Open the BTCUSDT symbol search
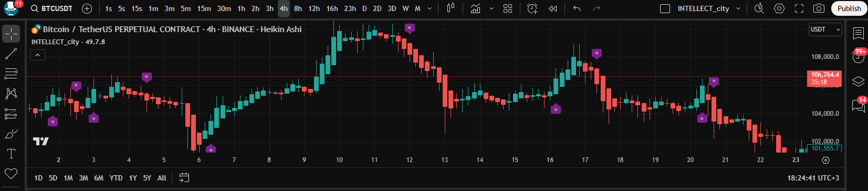Screen dimensions: 868x191 pyautogui.click(x=51, y=8)
